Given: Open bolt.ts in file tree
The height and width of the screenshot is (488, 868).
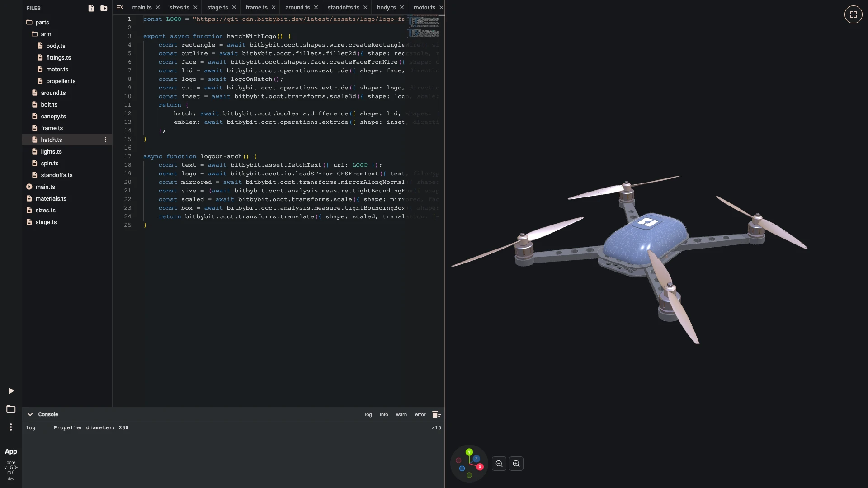Looking at the screenshot, I should 49,105.
